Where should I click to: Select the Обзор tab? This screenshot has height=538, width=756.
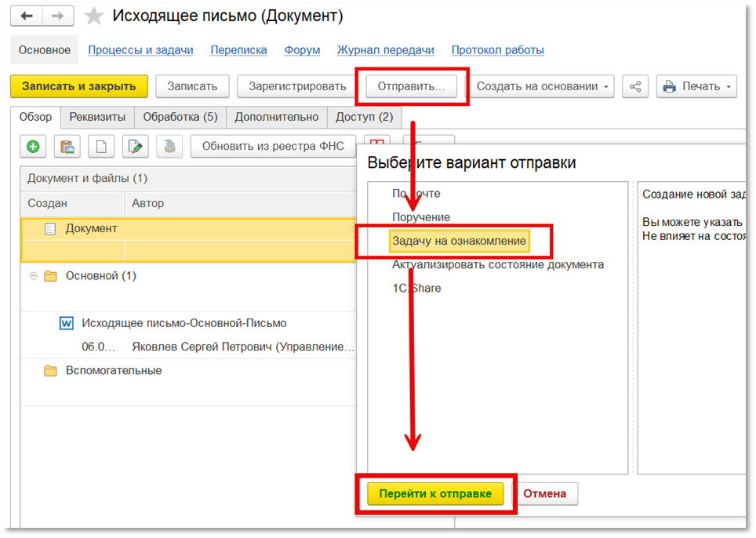[x=35, y=117]
